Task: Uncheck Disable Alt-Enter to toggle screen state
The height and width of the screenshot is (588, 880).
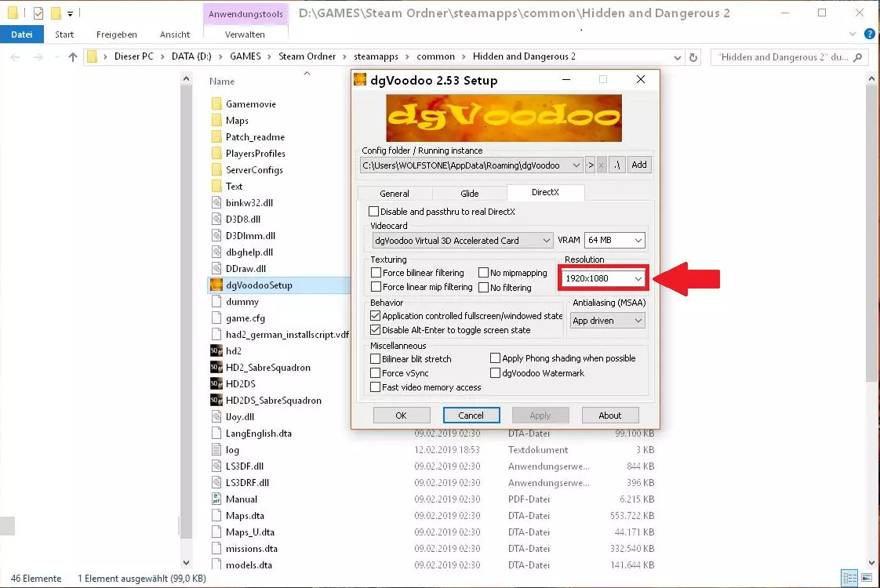Action: coord(376,330)
